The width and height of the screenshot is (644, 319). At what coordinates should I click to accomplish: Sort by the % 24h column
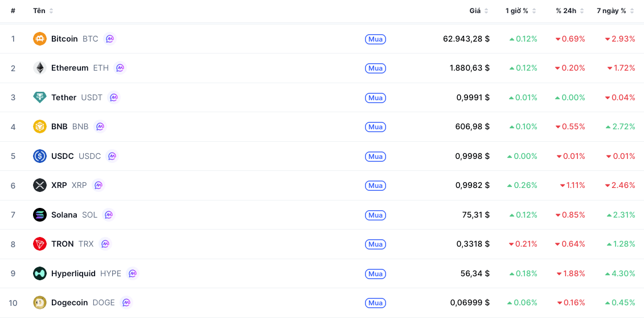[569, 11]
